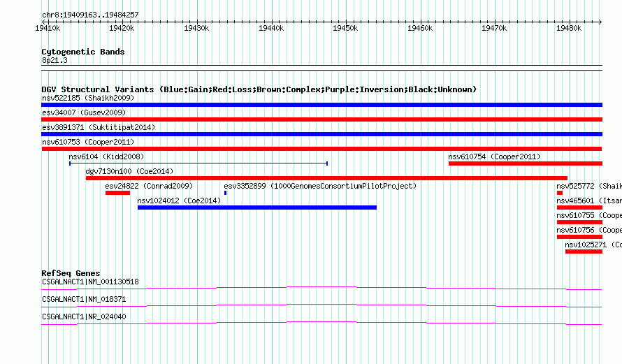The width and height of the screenshot is (622, 364).
Task: Click the 8p21.3 cytogenetic band label
Action: click(x=55, y=60)
